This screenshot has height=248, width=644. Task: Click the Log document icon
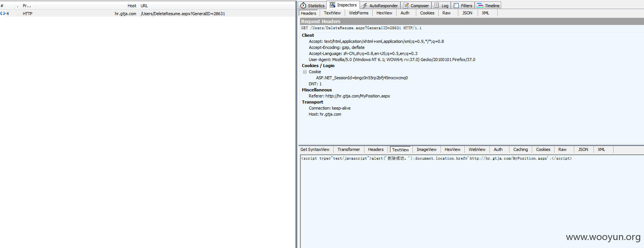(436, 5)
